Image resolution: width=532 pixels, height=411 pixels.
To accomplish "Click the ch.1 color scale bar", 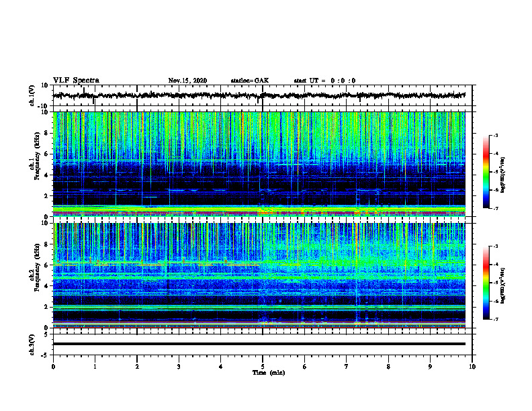I will 486,172.
